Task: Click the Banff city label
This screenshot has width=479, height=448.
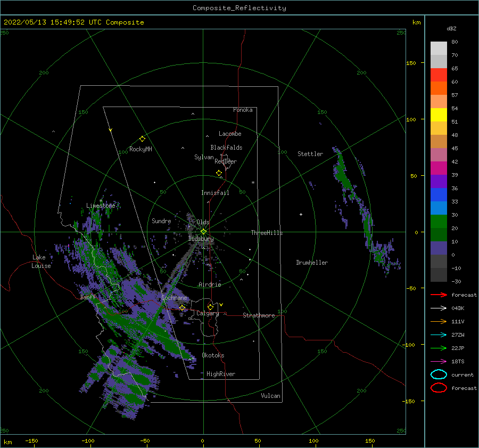Action: click(88, 297)
